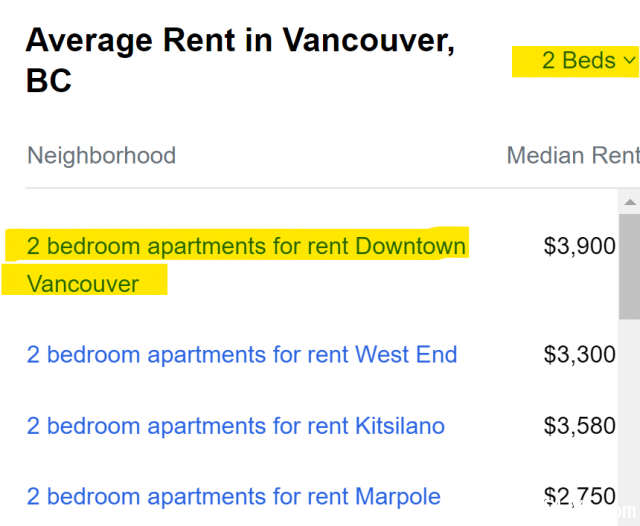The width and height of the screenshot is (640, 526).
Task: Open Downtown Vancouver 2 bedroom apartments link
Action: click(x=246, y=264)
